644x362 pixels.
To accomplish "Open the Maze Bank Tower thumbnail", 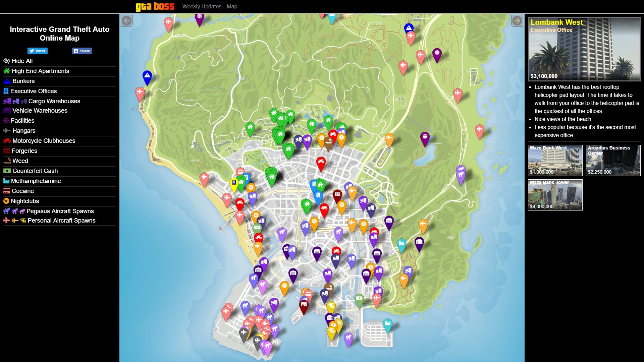I will (555, 195).
